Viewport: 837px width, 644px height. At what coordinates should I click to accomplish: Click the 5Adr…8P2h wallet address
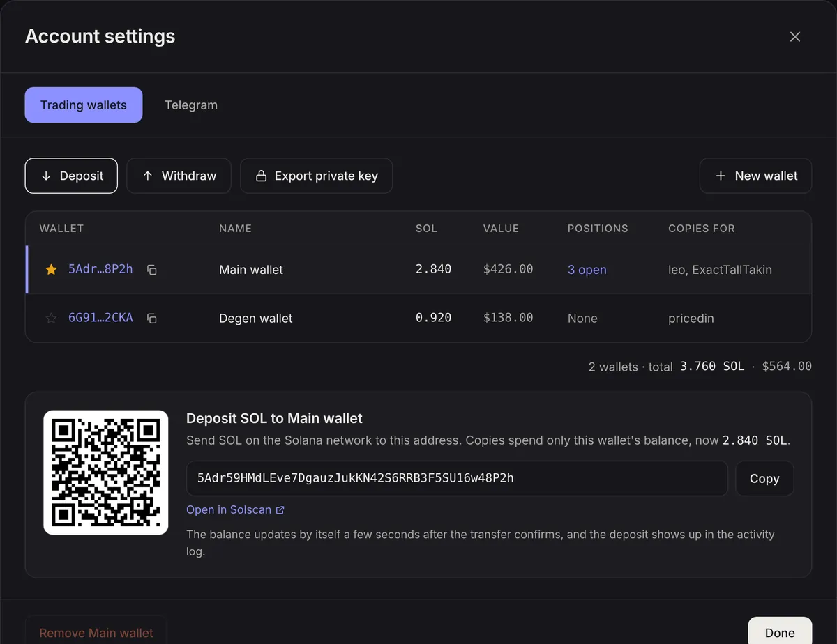[x=100, y=269]
